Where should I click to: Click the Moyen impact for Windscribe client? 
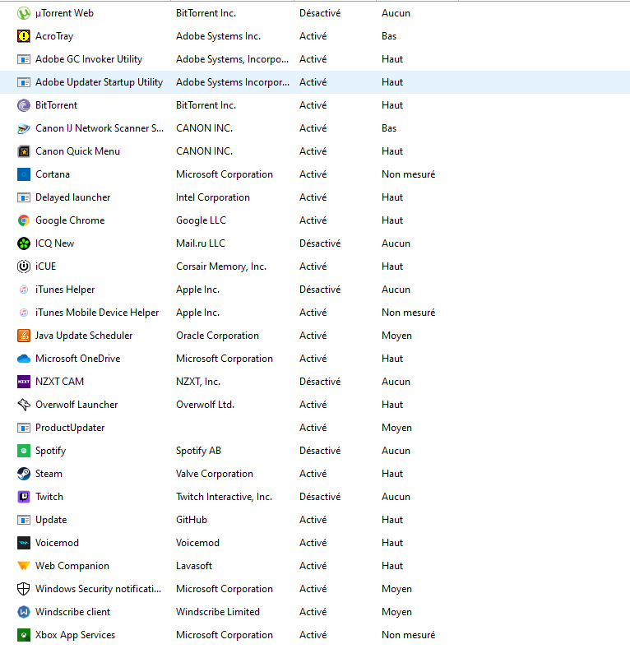click(x=396, y=612)
